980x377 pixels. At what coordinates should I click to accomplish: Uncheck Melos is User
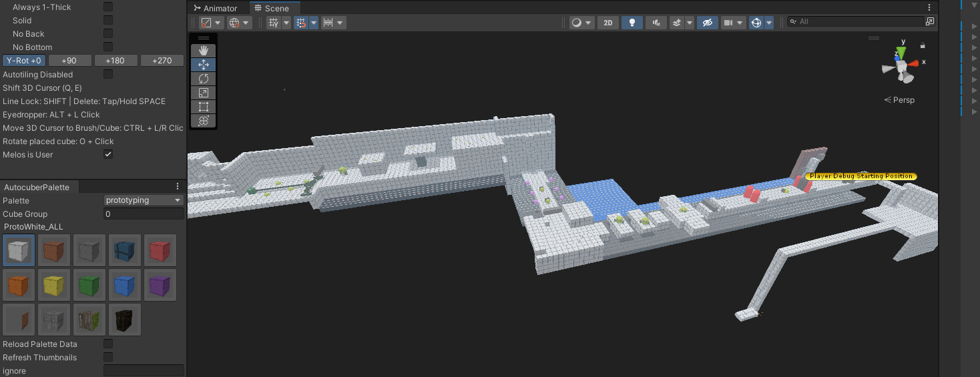click(108, 154)
